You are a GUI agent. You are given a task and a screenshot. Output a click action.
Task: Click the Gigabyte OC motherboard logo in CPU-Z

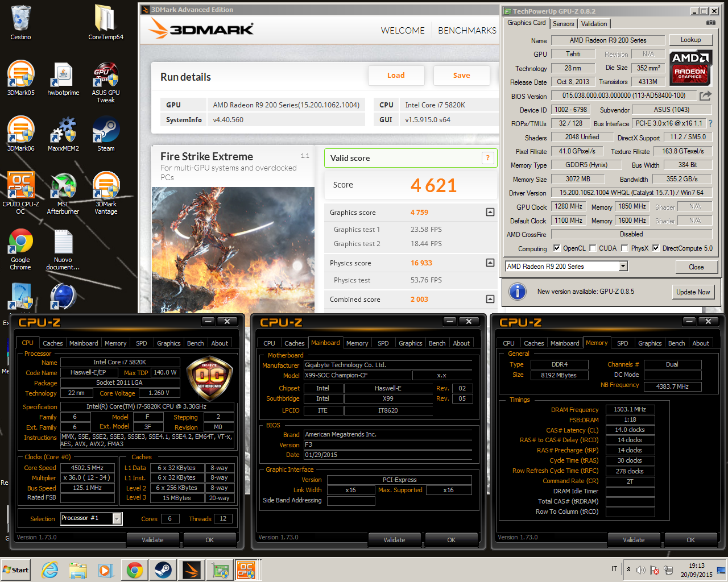tap(209, 377)
